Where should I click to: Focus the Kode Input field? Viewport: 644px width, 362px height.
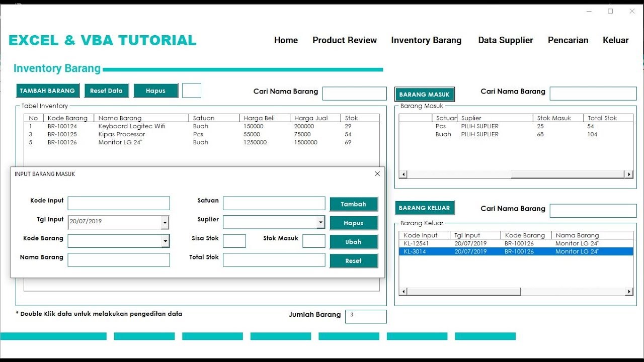pos(119,203)
